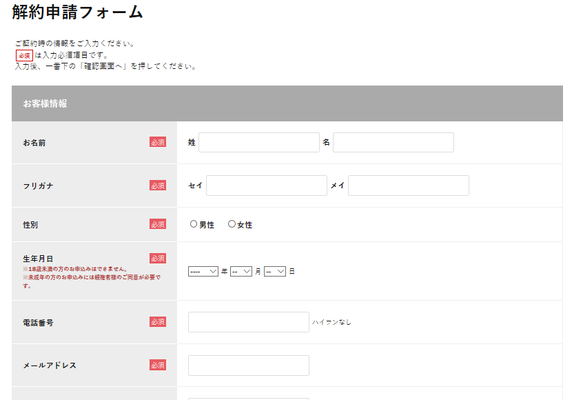This screenshot has height=400, width=583.
Task: Open the birth day dropdown
Action: coord(275,271)
